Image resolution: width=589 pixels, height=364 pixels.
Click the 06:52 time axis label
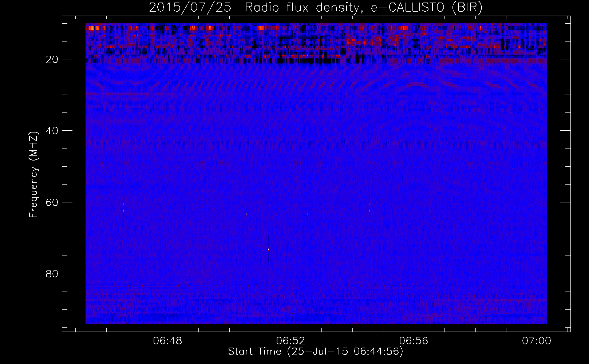(x=291, y=341)
